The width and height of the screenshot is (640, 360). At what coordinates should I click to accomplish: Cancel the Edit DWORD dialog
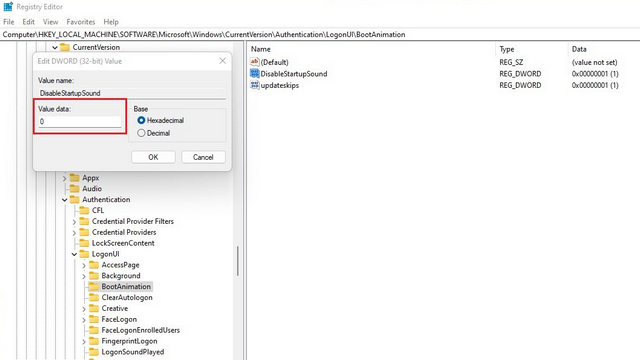[x=203, y=157]
